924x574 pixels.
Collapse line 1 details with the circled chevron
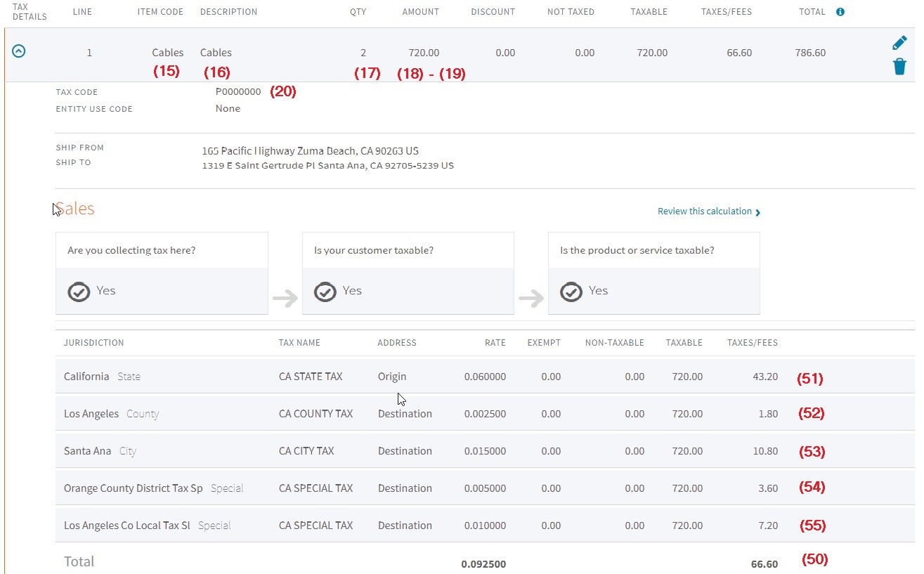tap(19, 51)
